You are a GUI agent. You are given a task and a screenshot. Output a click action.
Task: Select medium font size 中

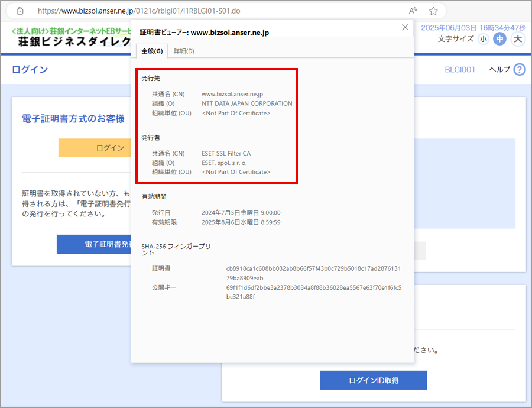point(500,39)
